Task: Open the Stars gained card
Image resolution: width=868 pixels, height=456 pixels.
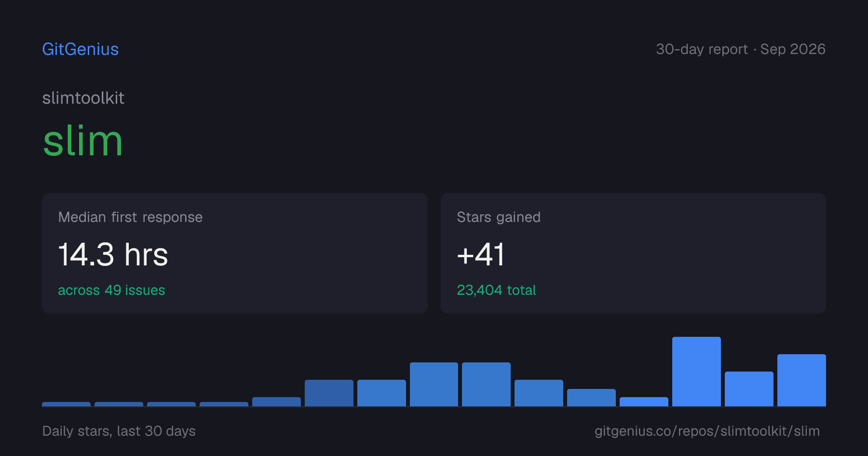Action: click(x=633, y=253)
